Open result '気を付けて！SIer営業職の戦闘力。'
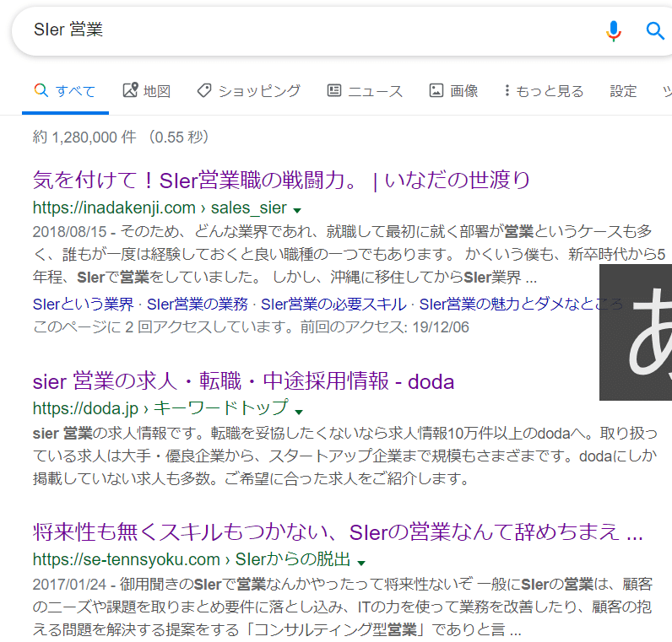This screenshot has height=642, width=672. coord(281,180)
